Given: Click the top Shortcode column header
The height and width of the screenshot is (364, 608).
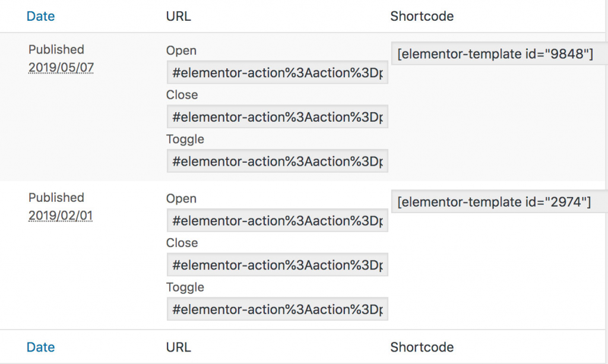Looking at the screenshot, I should click(422, 16).
